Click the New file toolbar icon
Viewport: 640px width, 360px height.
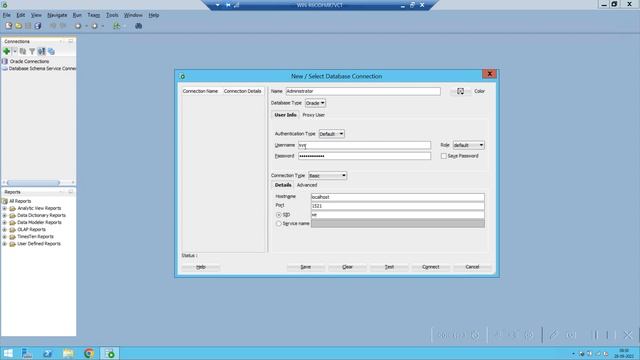[9, 26]
